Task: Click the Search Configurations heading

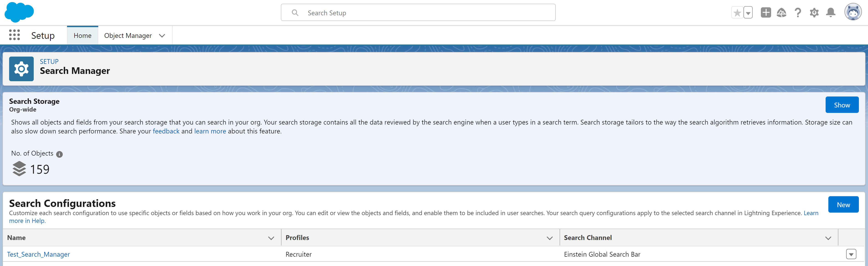Action: click(62, 203)
